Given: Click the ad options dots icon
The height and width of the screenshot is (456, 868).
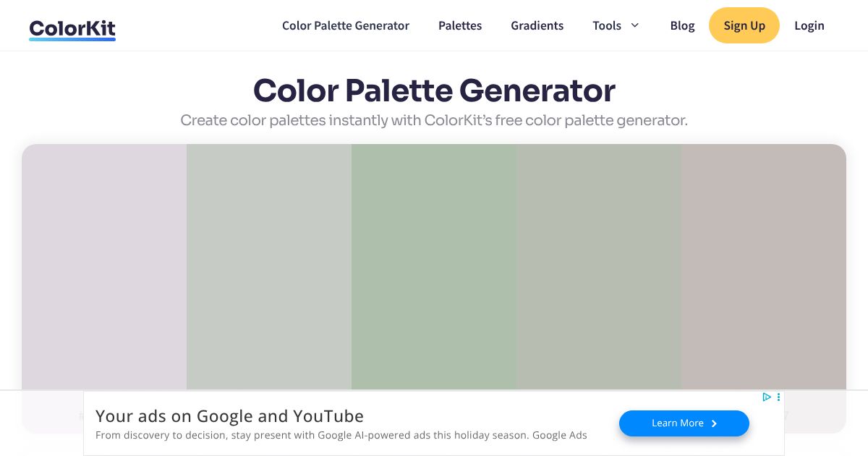Looking at the screenshot, I should coord(778,397).
